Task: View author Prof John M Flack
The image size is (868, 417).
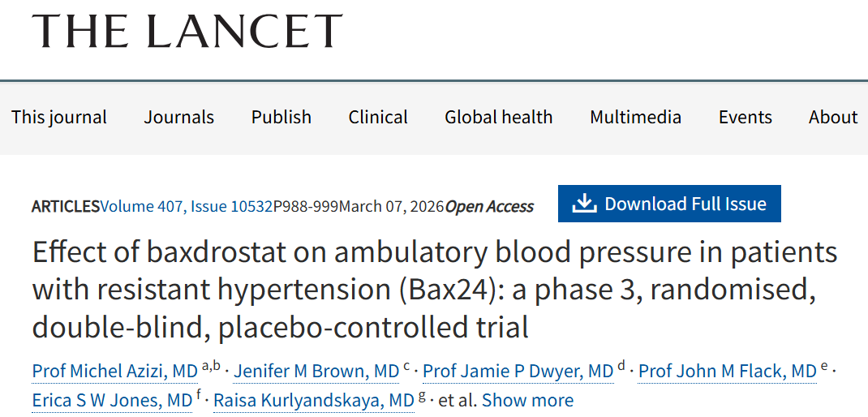Action: click(x=728, y=372)
